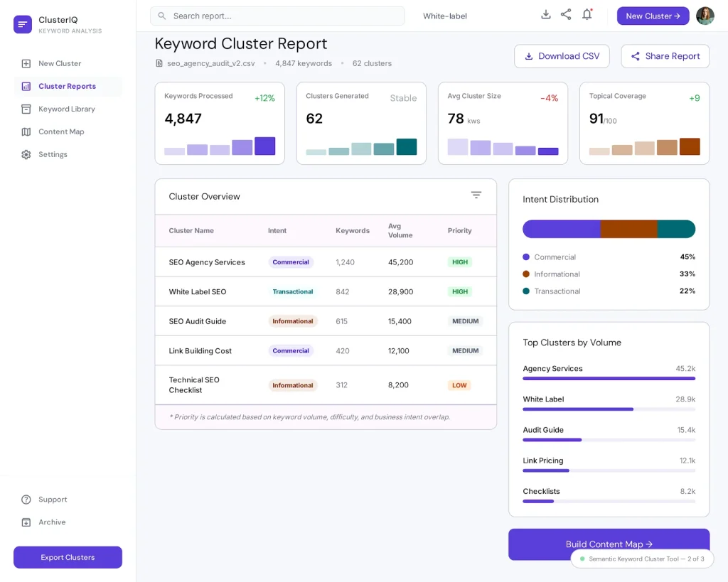The image size is (728, 582).
Task: Click MEDIUM badge in Link Building Cost row
Action: point(465,351)
